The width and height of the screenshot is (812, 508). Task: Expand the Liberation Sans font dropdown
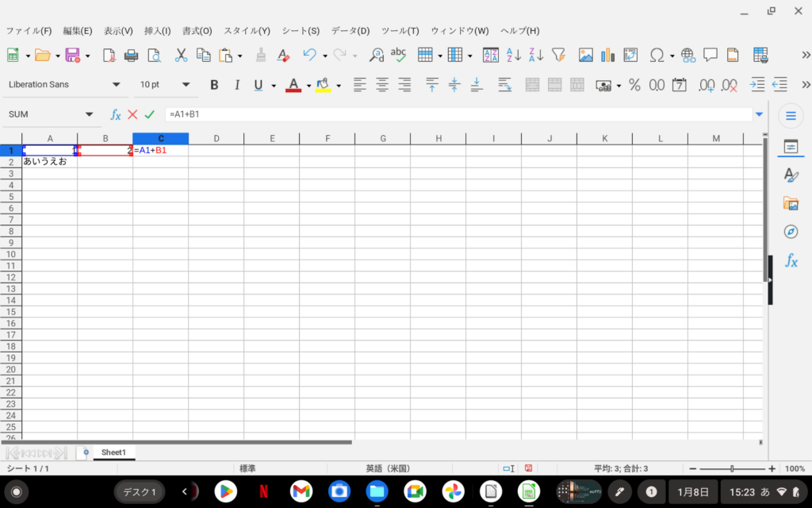(116, 85)
